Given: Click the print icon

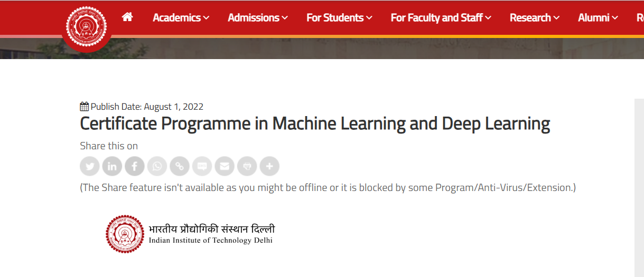Looking at the screenshot, I should pos(247,166).
